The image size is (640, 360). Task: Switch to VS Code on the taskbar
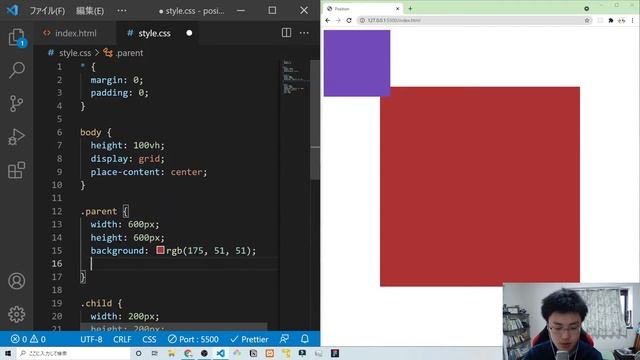click(220, 353)
